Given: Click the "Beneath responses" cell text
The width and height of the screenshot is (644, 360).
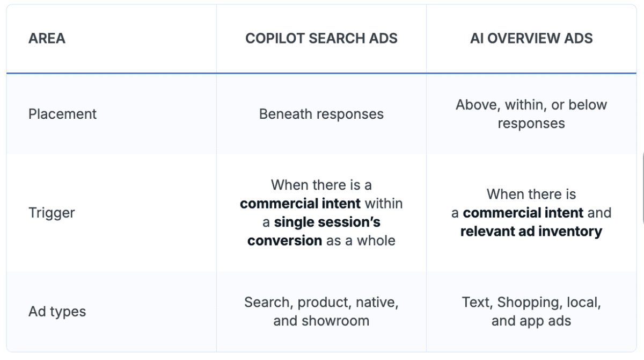Looking at the screenshot, I should (321, 114).
